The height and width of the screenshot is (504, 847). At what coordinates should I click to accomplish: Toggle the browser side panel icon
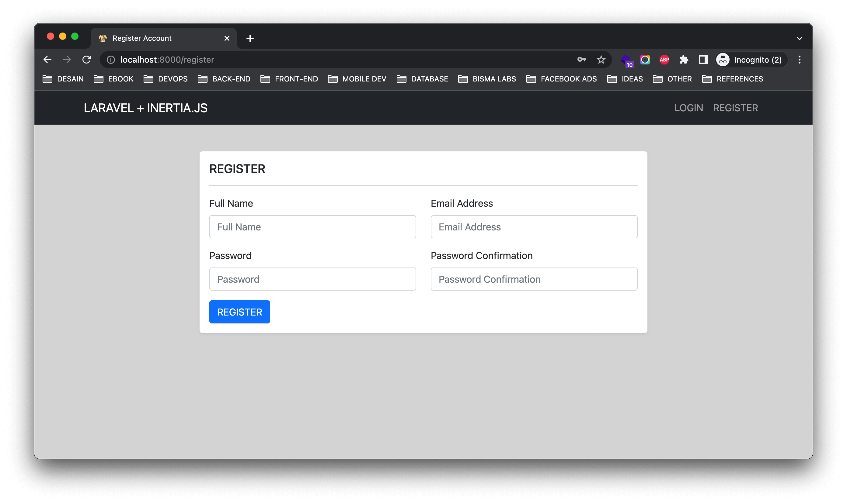pyautogui.click(x=703, y=60)
